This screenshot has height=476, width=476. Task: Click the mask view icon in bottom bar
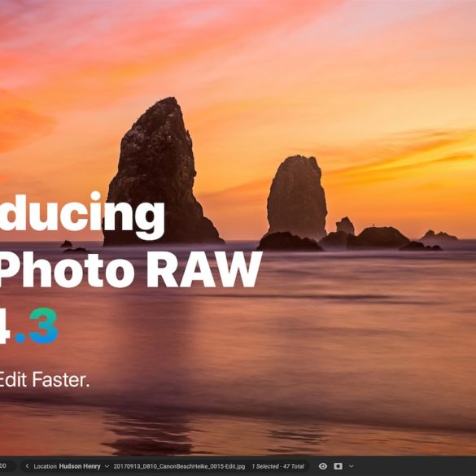coord(338,466)
